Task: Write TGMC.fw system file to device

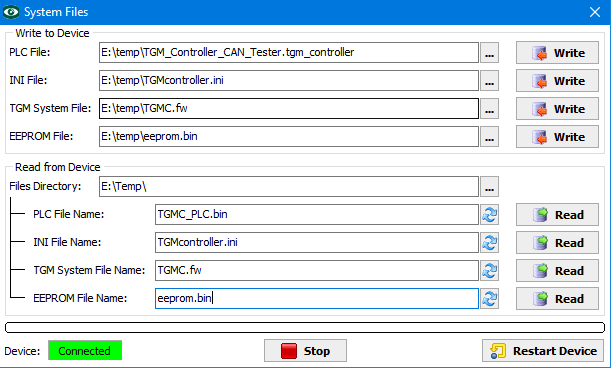Action: tap(557, 109)
